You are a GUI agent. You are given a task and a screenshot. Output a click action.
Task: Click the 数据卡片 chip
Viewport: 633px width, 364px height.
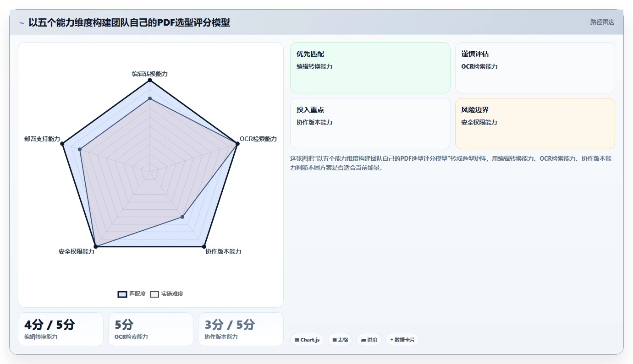(x=402, y=340)
